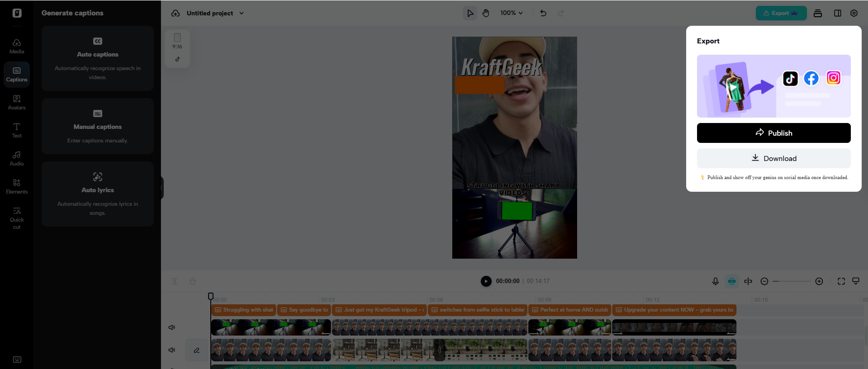Click the cloud save icon

(x=175, y=13)
